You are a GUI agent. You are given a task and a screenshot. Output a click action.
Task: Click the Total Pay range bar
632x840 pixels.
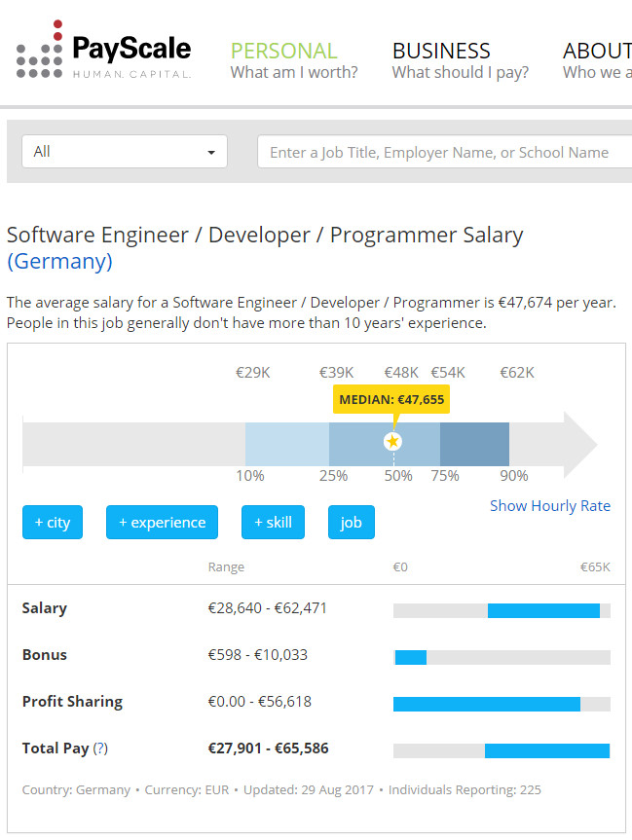click(546, 750)
